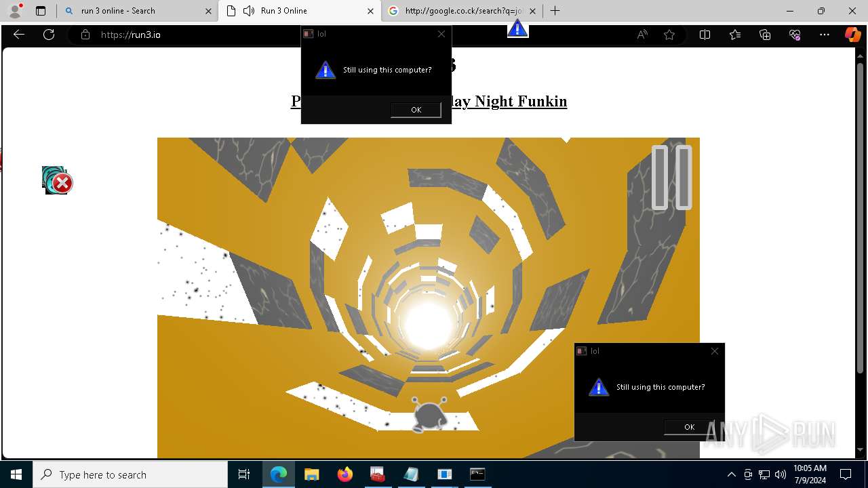Click OK in the bottom-right lol dialog
Image resolution: width=868 pixels, height=488 pixels.
pyautogui.click(x=689, y=427)
